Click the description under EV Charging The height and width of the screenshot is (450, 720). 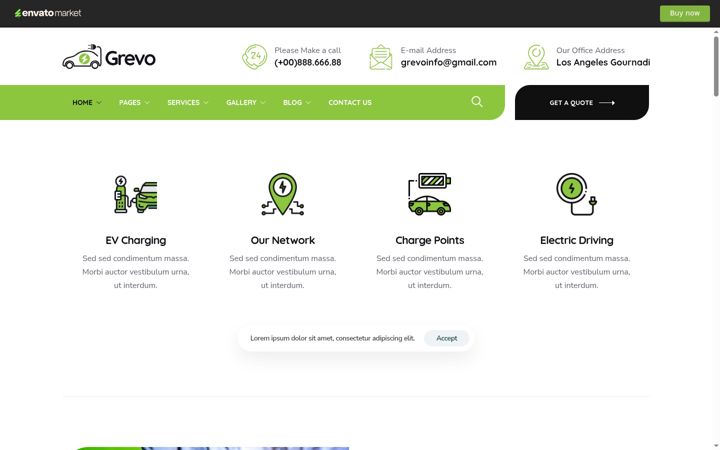pyautogui.click(x=135, y=272)
